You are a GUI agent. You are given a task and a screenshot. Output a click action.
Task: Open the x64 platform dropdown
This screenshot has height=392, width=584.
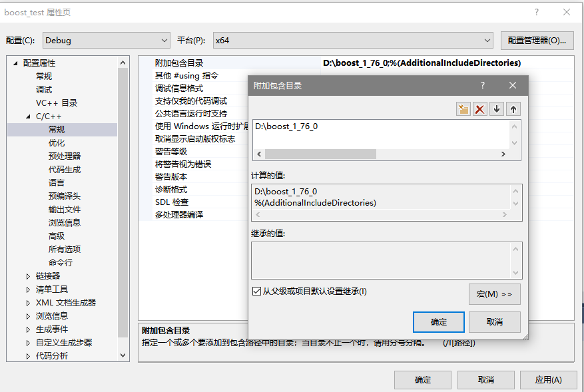coord(485,41)
